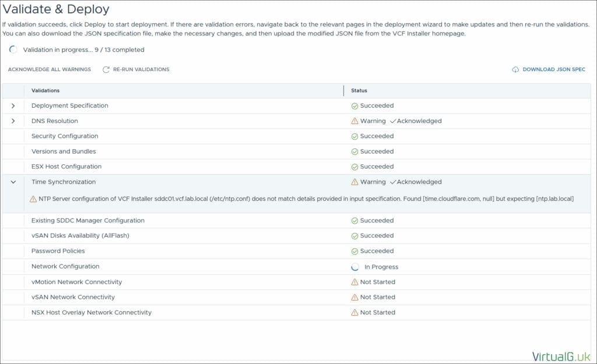Click the Status column header

point(359,91)
